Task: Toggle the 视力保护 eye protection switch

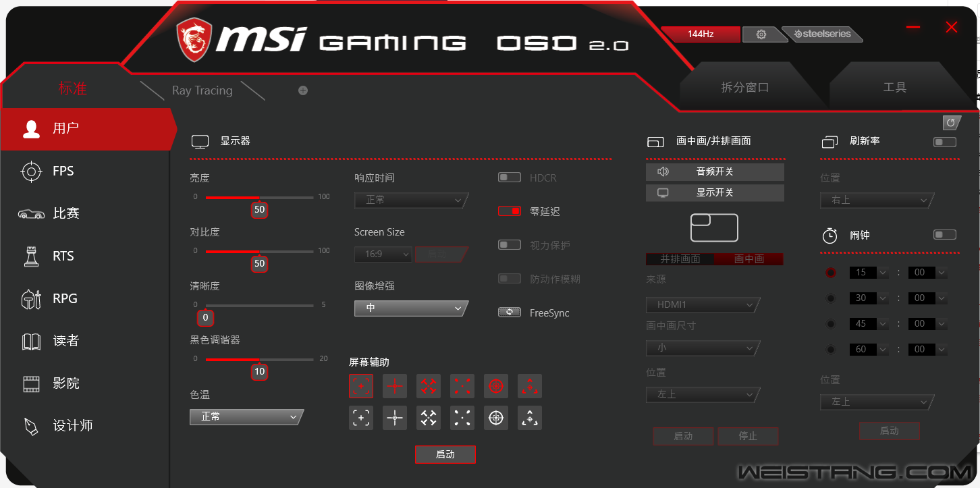Action: tap(510, 245)
